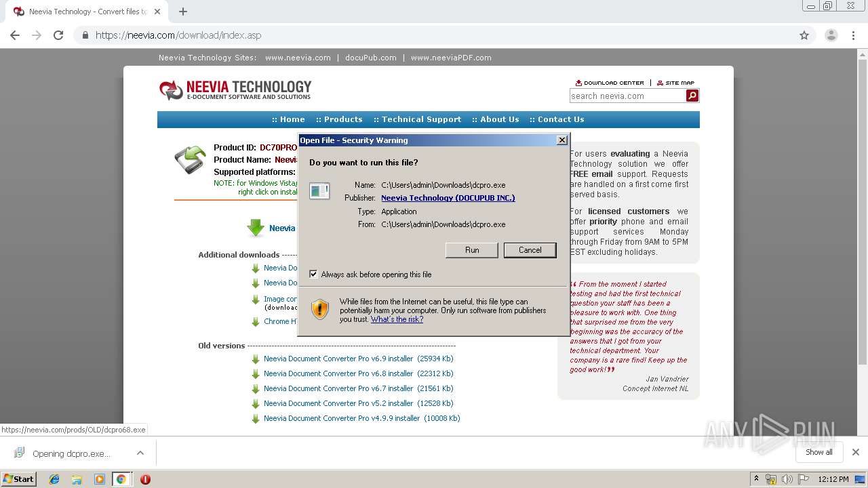Image resolution: width=868 pixels, height=488 pixels.
Task: Open the Chrome profile avatar icon
Action: pyautogui.click(x=831, y=35)
